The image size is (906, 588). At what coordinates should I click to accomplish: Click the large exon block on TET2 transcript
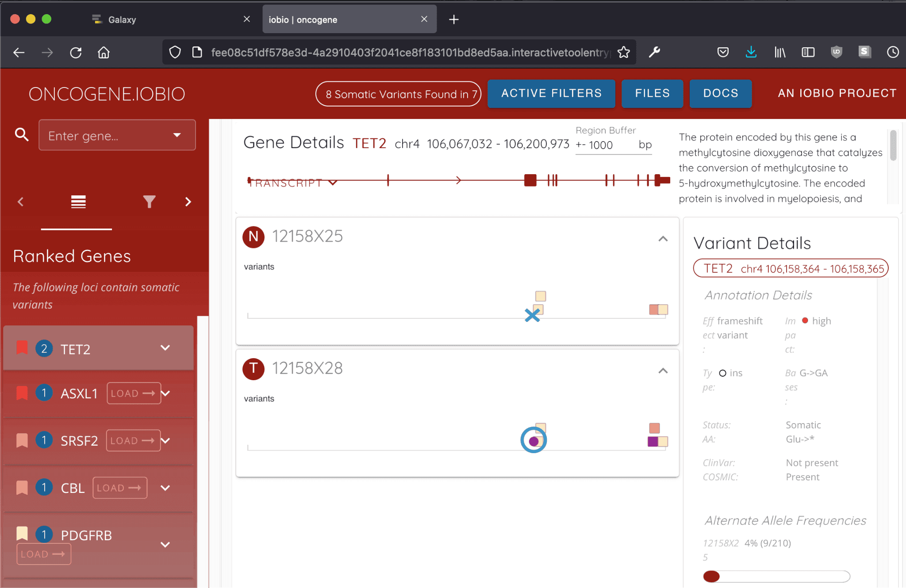click(x=530, y=180)
